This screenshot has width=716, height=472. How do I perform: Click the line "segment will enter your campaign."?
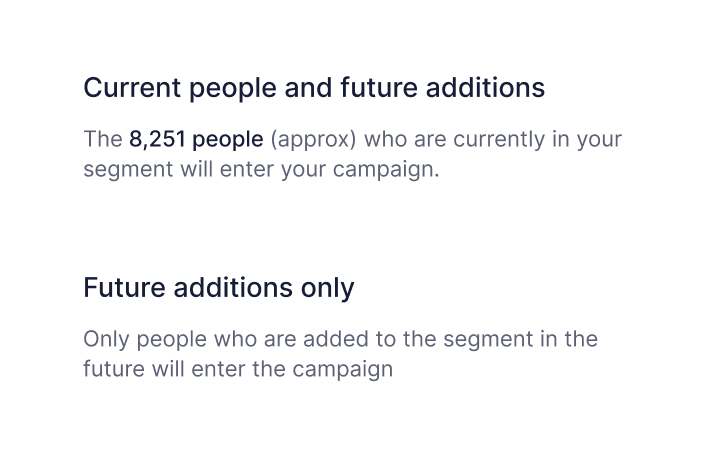coord(261,168)
